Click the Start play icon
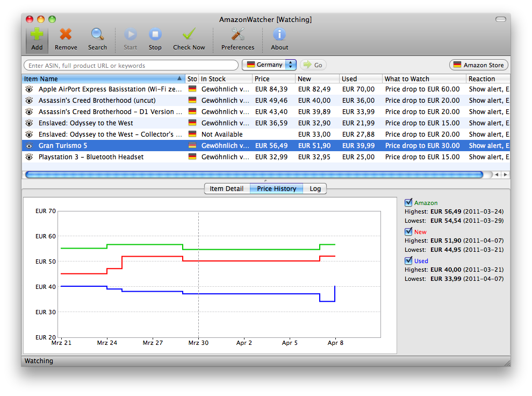This screenshot has width=532, height=396. point(130,34)
